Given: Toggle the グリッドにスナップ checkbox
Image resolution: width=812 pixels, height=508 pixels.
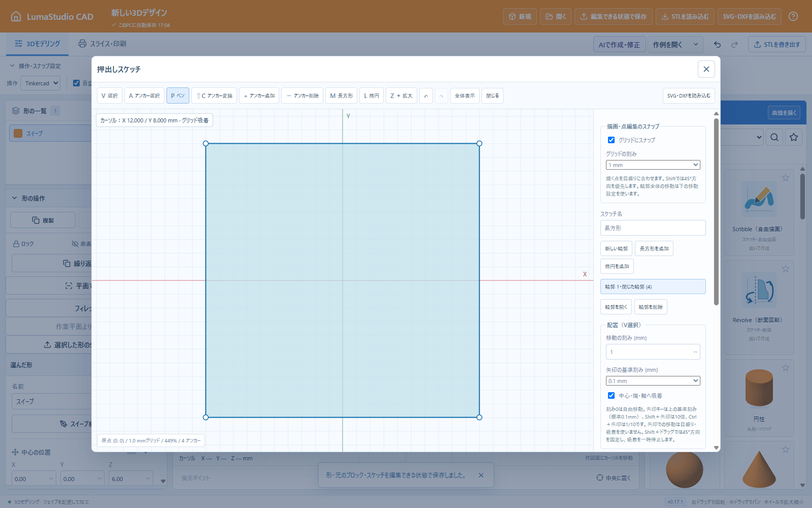Looking at the screenshot, I should (x=611, y=140).
